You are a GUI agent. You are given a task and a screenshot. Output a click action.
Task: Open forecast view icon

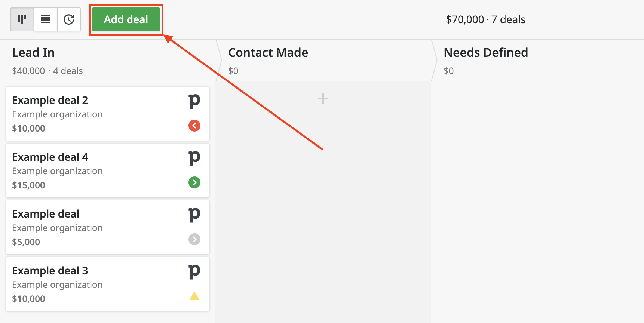[x=69, y=19]
